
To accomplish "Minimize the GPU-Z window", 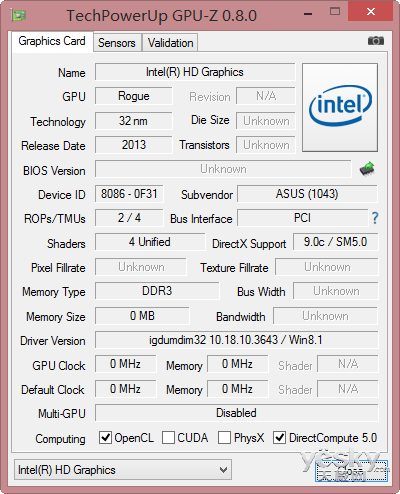I will click(x=308, y=14).
